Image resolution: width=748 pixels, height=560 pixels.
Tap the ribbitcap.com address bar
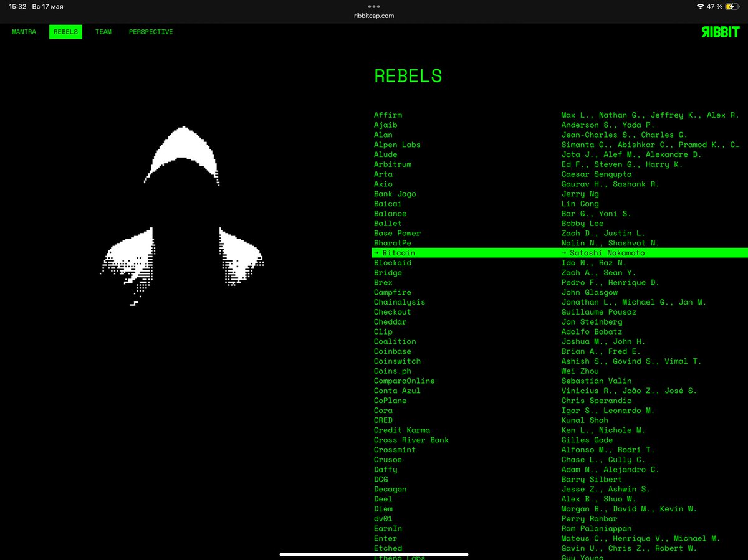pos(374,16)
